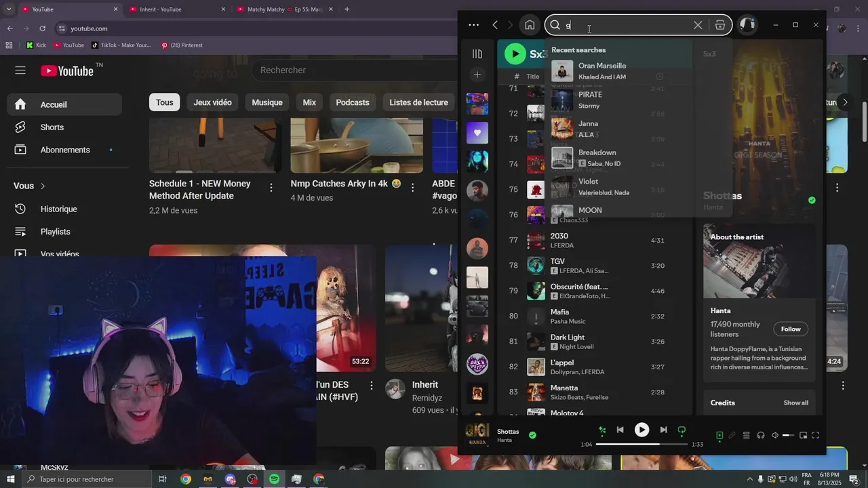Skip to previous track
The width and height of the screenshot is (868, 488).
620,430
